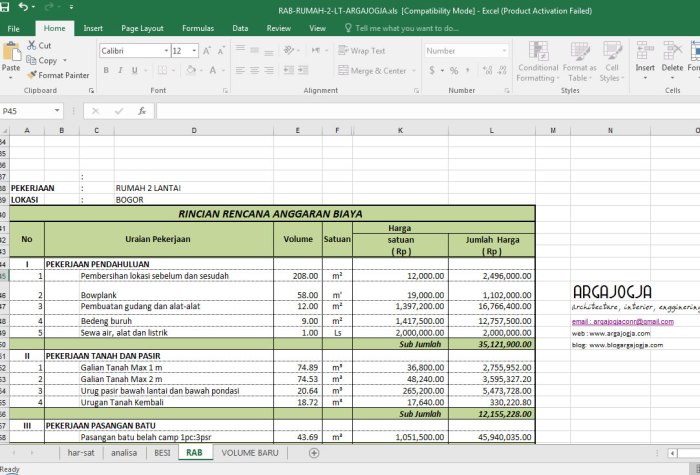Click the Tell me what you want box
Image resolution: width=700 pixels, height=475 pixels.
[402, 28]
